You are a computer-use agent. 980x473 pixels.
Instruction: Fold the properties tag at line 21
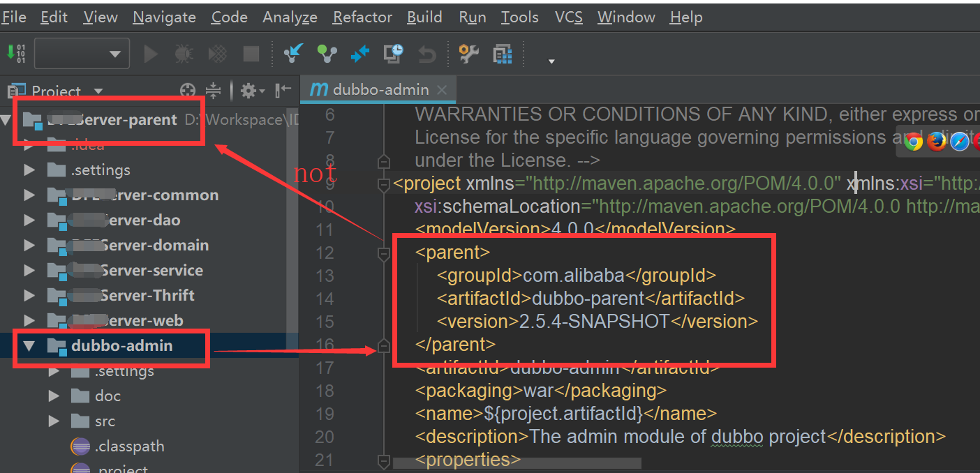point(383,461)
